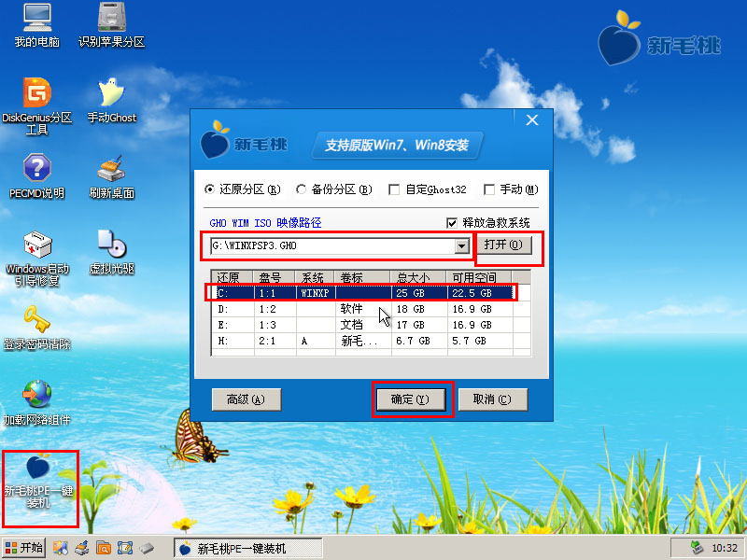The height and width of the screenshot is (560, 747).
Task: Open PECMD说明 help icon
Action: click(36, 176)
